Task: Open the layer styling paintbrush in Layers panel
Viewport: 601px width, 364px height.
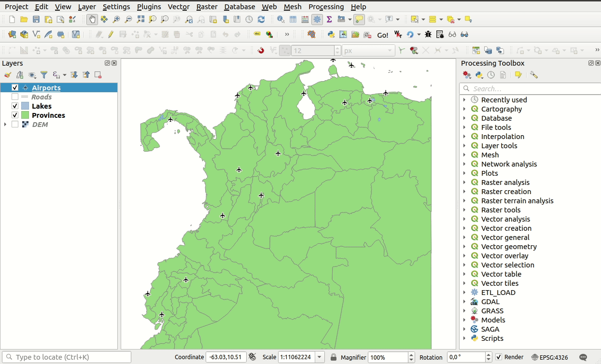Action: 7,75
